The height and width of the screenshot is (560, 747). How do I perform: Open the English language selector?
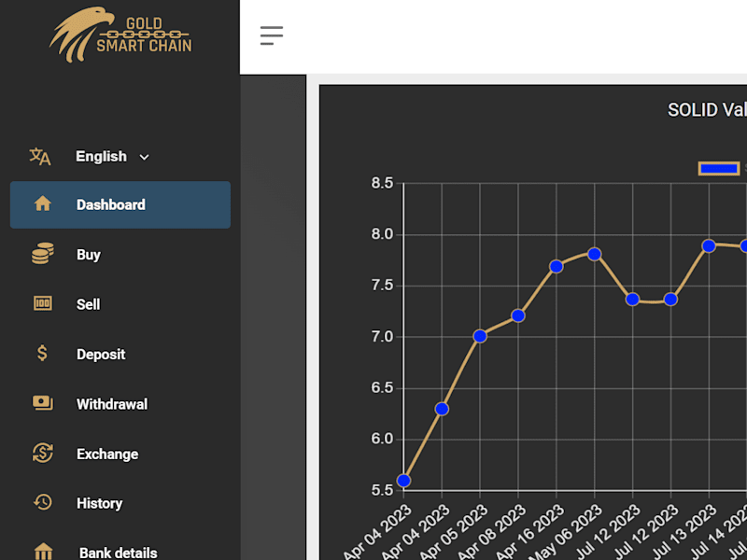112,157
